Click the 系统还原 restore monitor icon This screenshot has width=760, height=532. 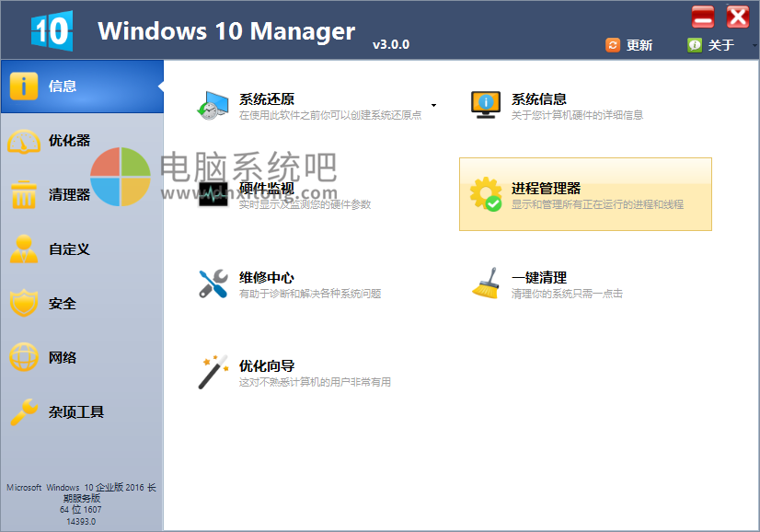pyautogui.click(x=213, y=106)
